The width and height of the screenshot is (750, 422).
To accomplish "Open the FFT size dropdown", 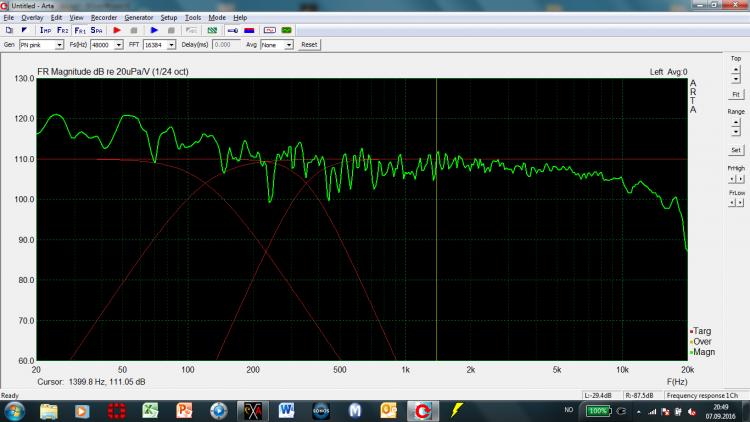I will pyautogui.click(x=171, y=45).
